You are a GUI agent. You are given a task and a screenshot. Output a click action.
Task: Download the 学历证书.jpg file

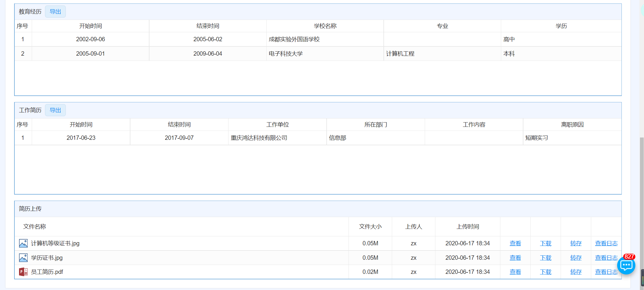coord(545,258)
